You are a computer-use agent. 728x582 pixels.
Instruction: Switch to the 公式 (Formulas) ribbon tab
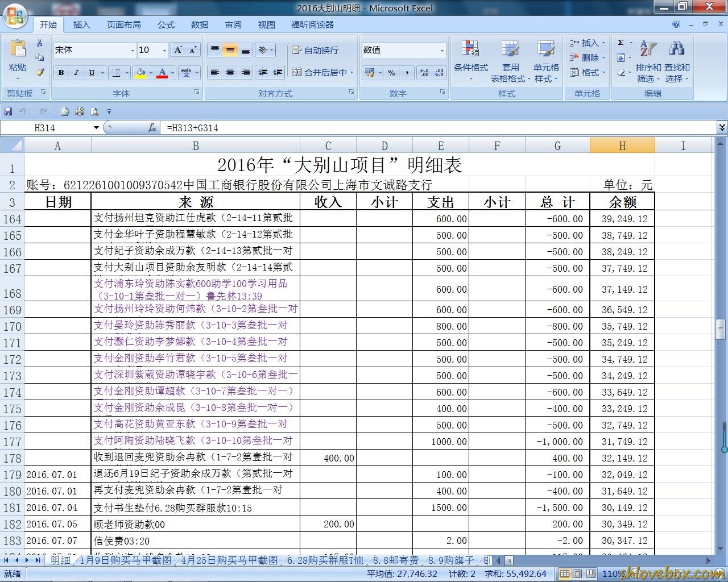(x=166, y=24)
